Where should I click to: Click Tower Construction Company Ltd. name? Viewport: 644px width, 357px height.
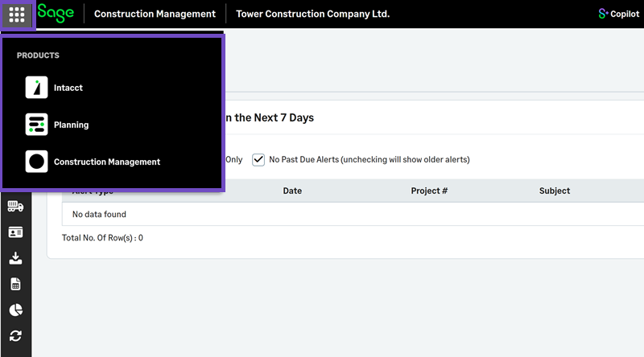click(x=312, y=14)
